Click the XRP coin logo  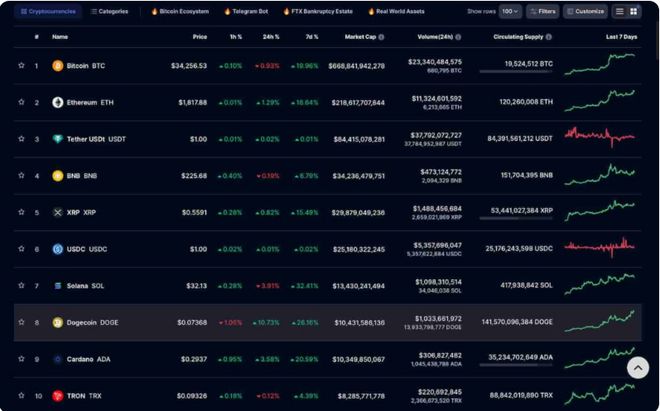coord(58,212)
